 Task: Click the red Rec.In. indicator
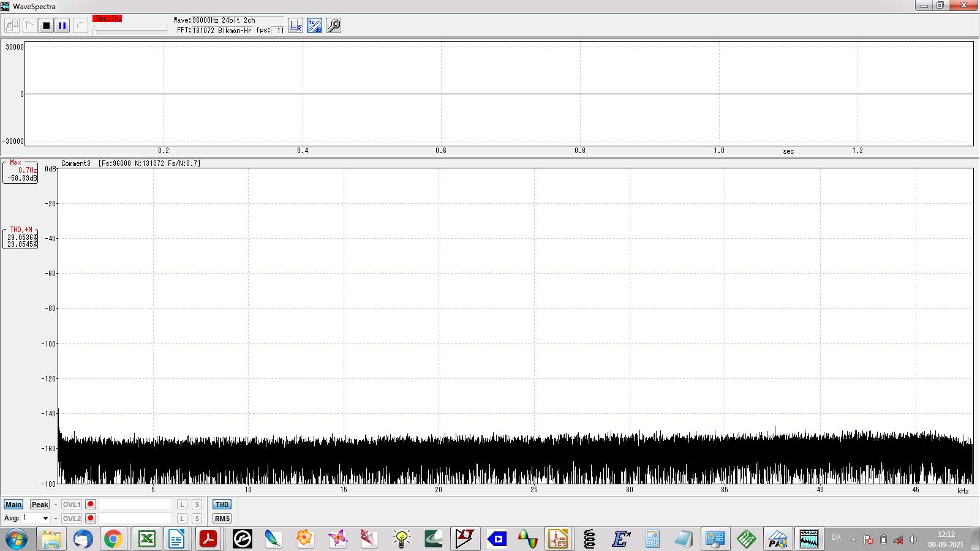(107, 18)
